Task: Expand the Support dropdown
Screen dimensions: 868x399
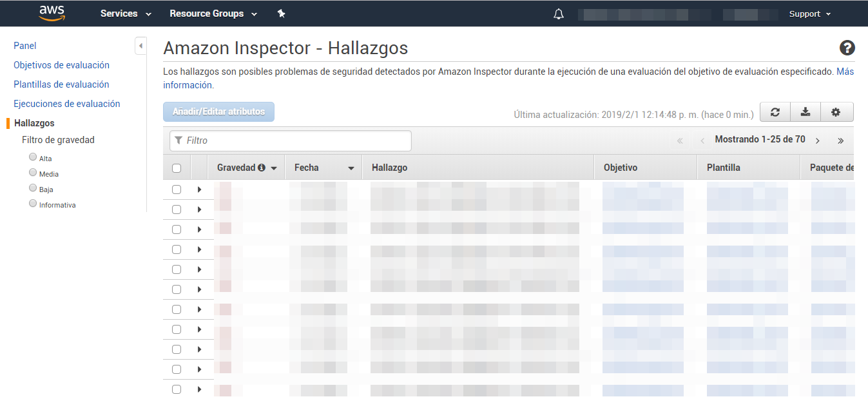Action: point(810,14)
